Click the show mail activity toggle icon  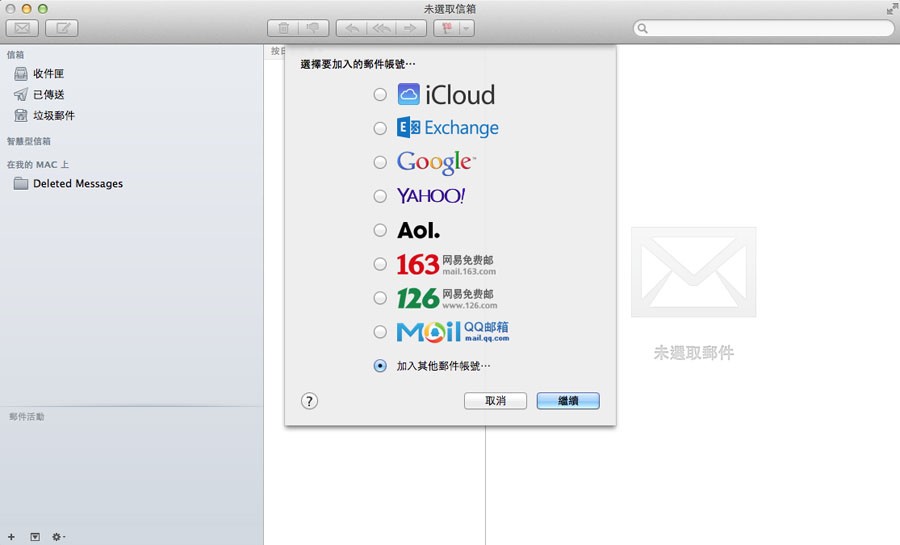(x=35, y=537)
